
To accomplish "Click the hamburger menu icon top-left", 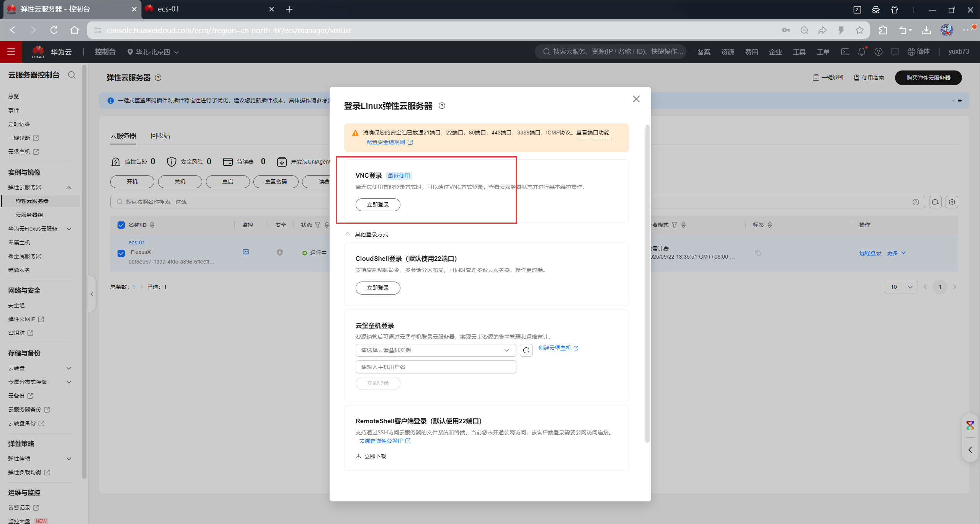I will pyautogui.click(x=11, y=52).
